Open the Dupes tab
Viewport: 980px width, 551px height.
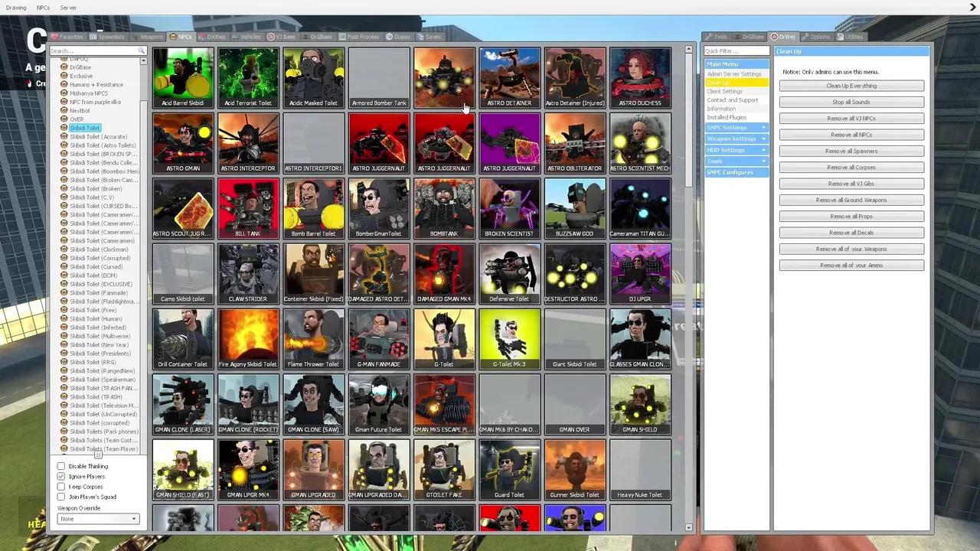397,37
